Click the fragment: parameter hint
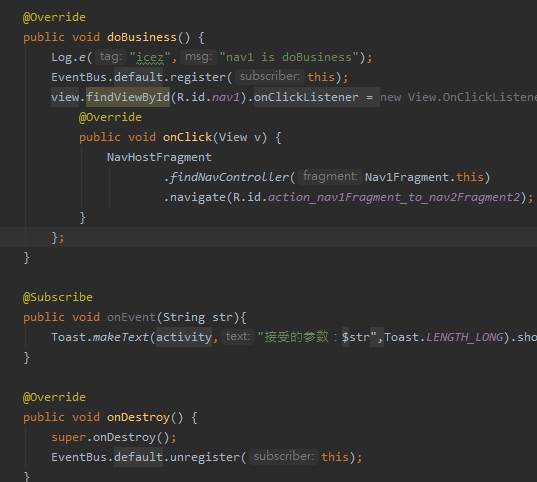Viewport: 537px width, 482px height. 330,176
